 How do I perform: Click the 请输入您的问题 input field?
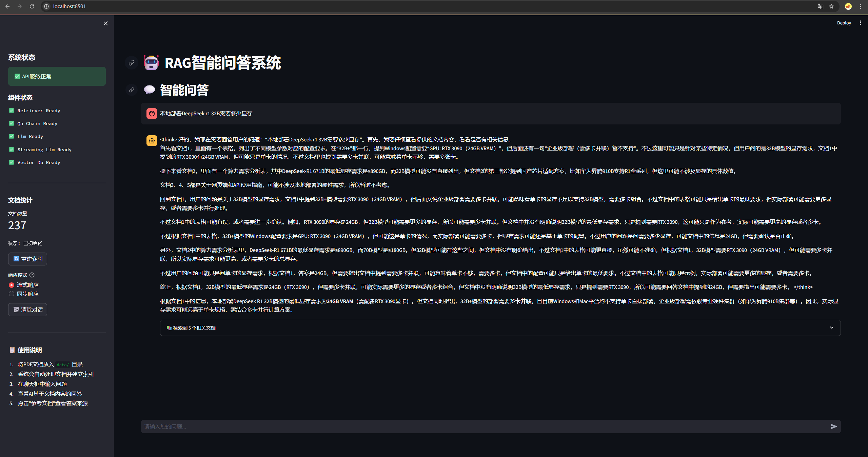click(x=407, y=426)
